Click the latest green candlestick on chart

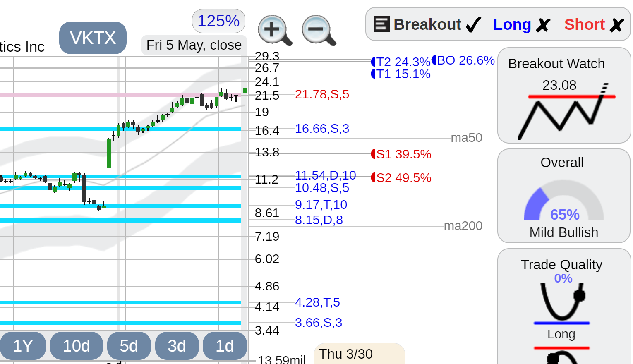pyautogui.click(x=245, y=90)
